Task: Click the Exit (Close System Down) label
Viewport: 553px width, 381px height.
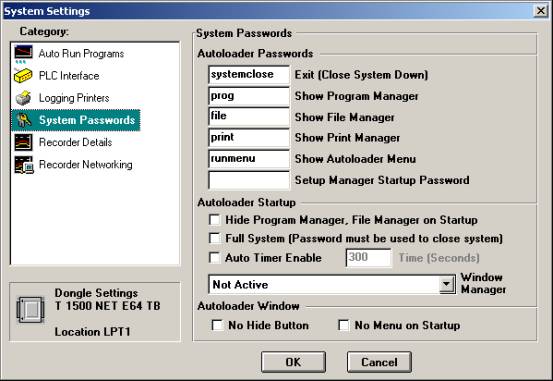Action: [x=361, y=75]
